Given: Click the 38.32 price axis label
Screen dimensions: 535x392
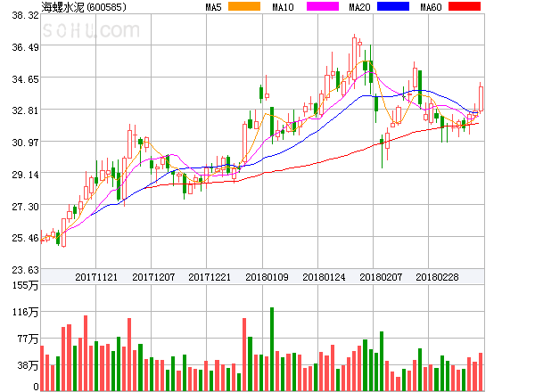Looking at the screenshot, I should [x=25, y=15].
